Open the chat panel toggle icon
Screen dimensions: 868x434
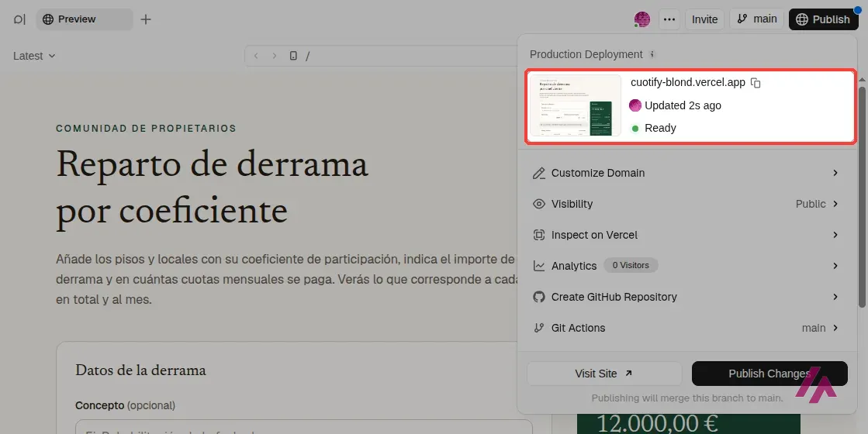click(19, 19)
